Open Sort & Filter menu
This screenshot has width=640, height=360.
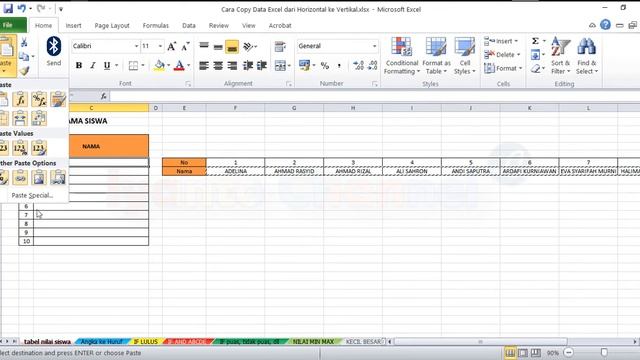click(x=560, y=56)
